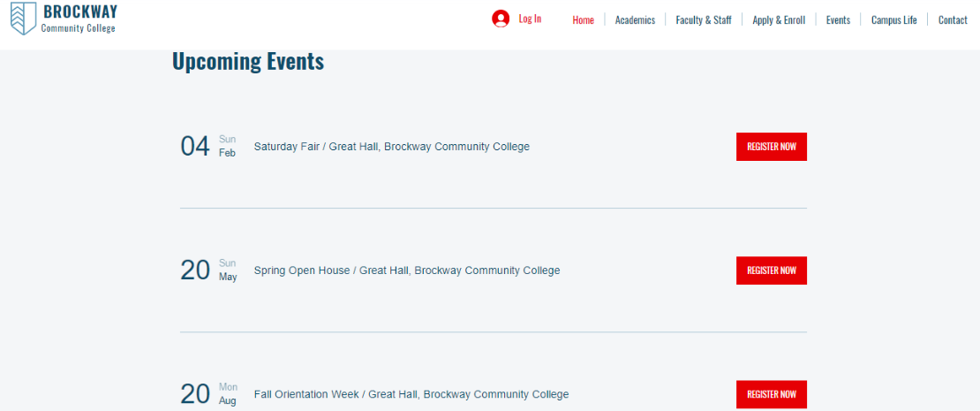Register now for Fall Orientation Week

click(x=772, y=394)
